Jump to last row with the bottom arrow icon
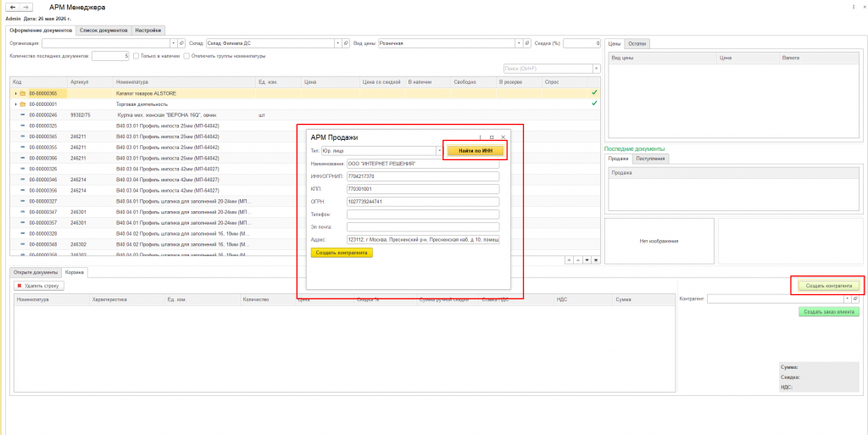The width and height of the screenshot is (868, 435). tap(596, 259)
